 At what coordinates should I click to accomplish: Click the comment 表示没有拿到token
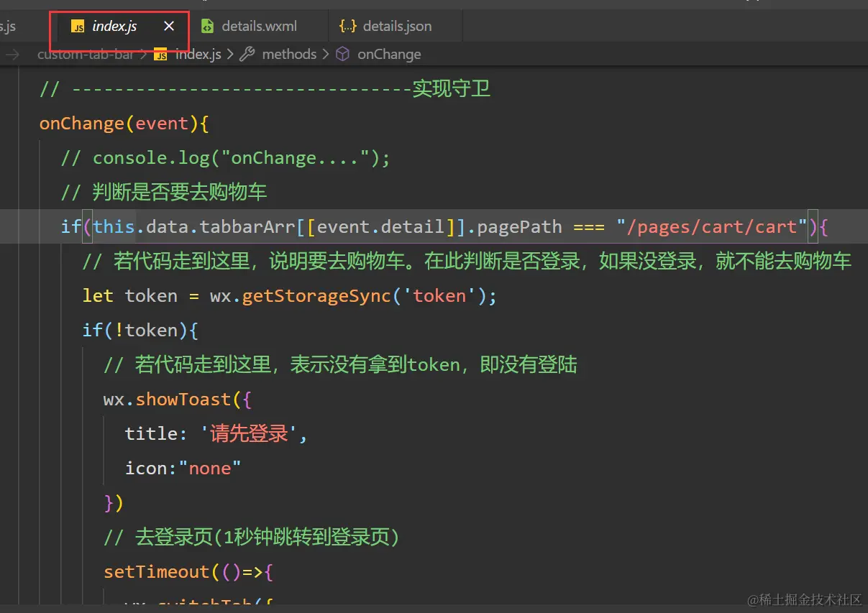click(x=340, y=364)
